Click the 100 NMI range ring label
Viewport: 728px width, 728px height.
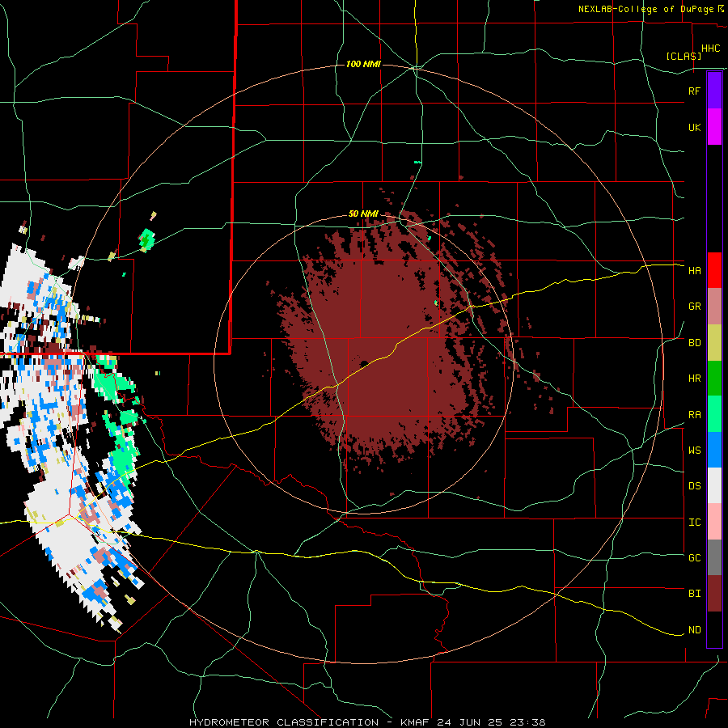363,64
